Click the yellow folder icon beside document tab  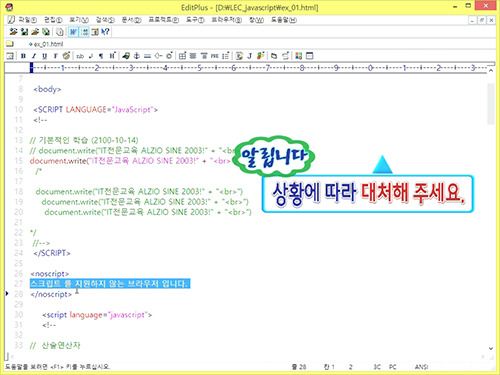coord(10,44)
